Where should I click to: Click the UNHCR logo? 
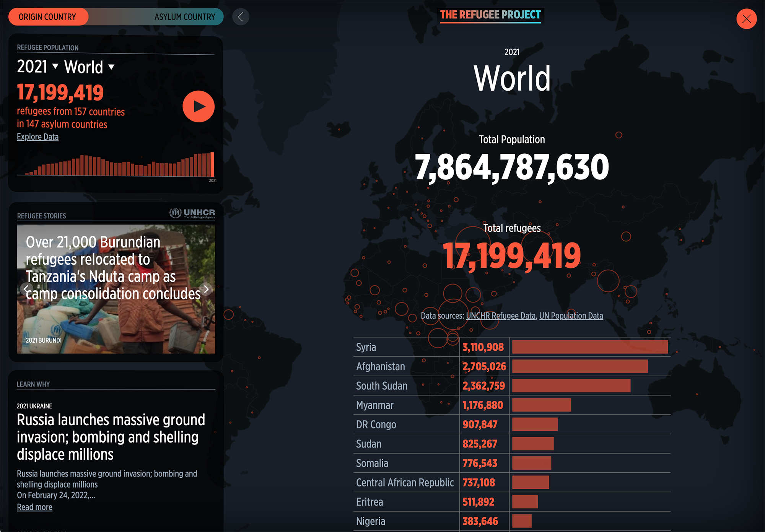tap(192, 213)
